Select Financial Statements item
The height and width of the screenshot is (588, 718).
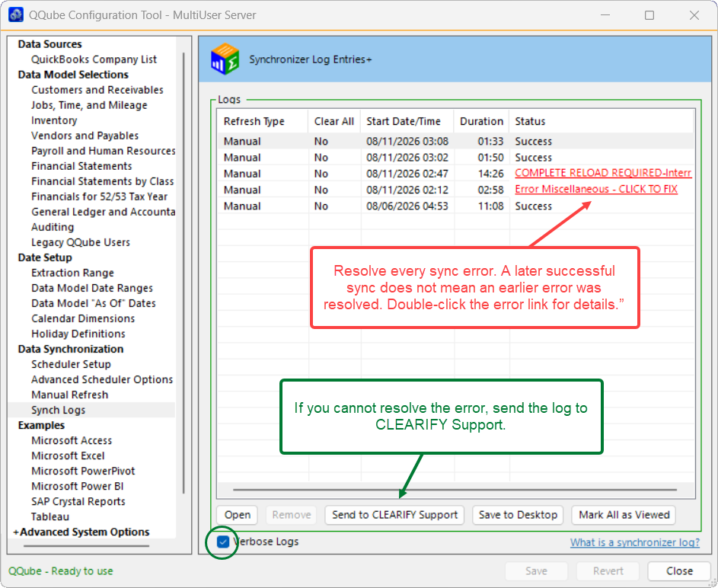[81, 166]
